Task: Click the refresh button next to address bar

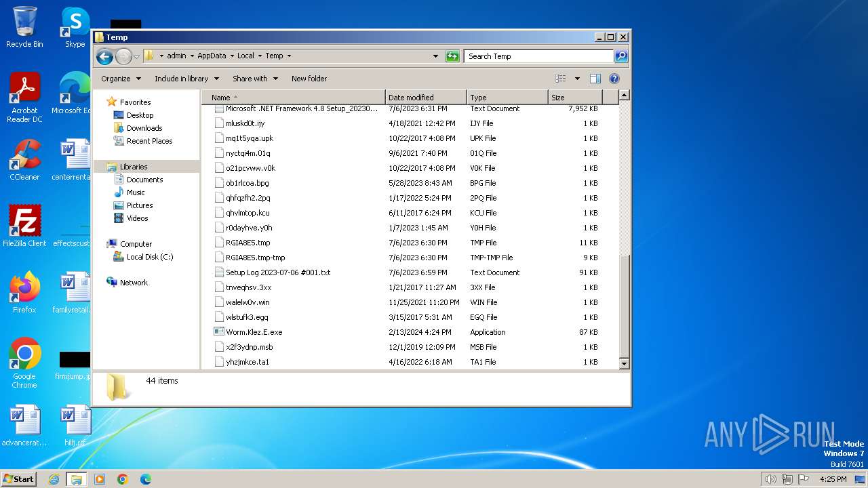Action: pos(452,56)
